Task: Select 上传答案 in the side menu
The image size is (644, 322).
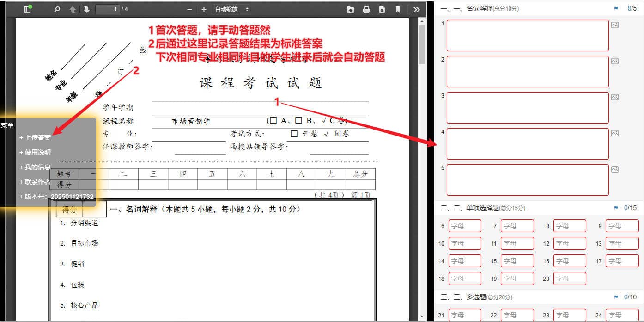Action: [x=35, y=137]
